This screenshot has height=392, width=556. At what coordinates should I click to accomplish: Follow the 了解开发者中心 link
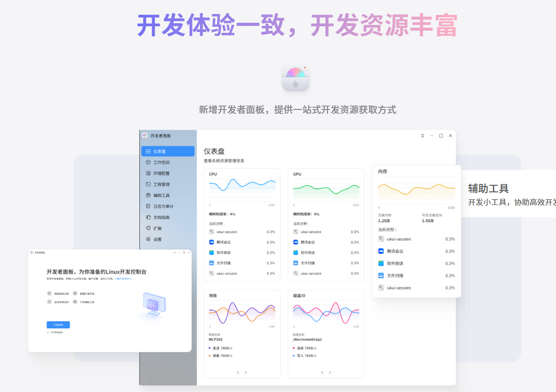[x=124, y=279]
